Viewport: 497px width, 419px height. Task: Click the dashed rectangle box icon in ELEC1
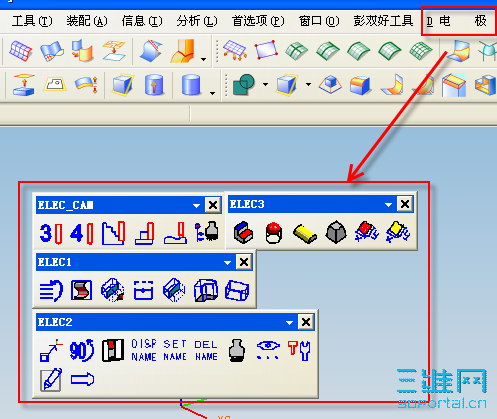point(143,290)
